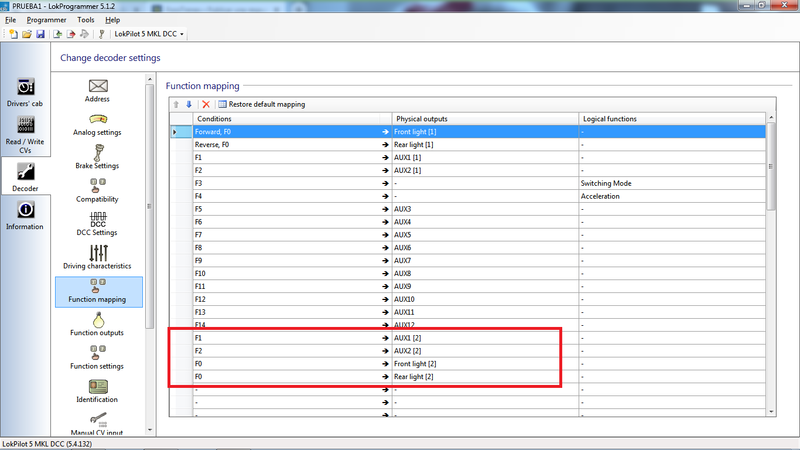The image size is (800, 450).
Task: Open Function outputs section
Action: coord(97,324)
